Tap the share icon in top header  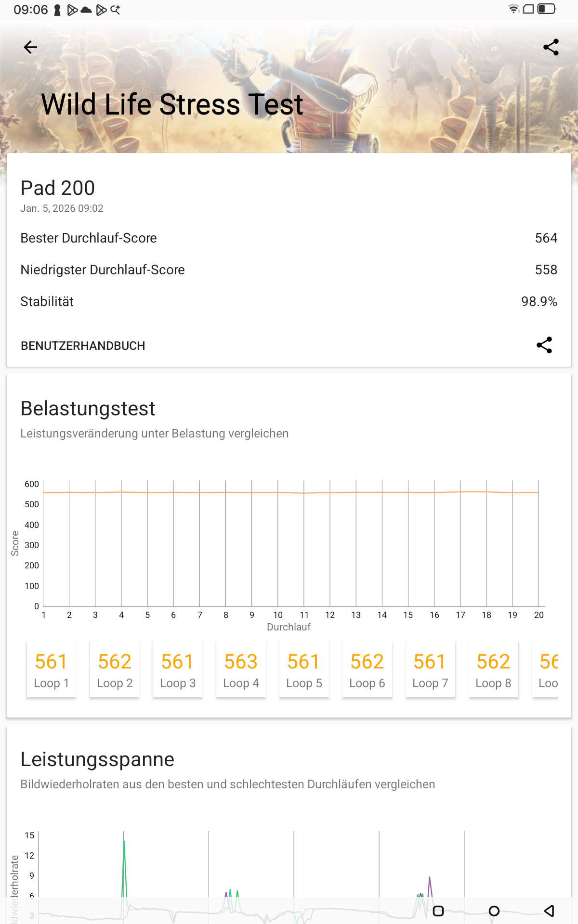[551, 47]
